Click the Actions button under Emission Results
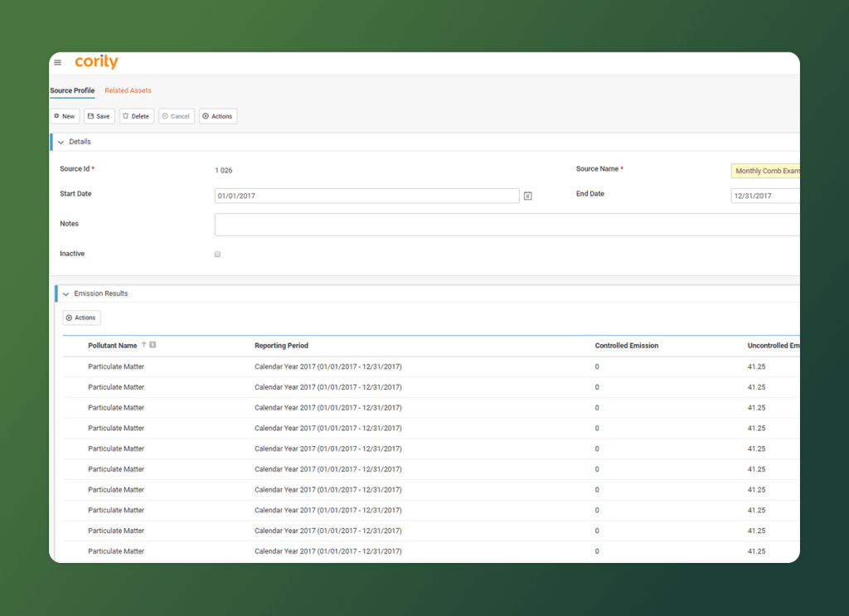This screenshot has width=849, height=616. [80, 318]
